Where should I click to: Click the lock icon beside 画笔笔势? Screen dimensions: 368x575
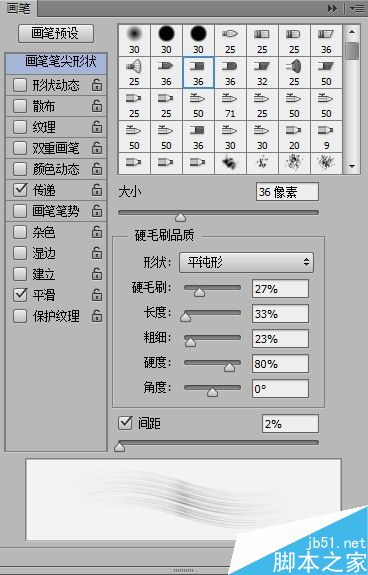tap(97, 211)
